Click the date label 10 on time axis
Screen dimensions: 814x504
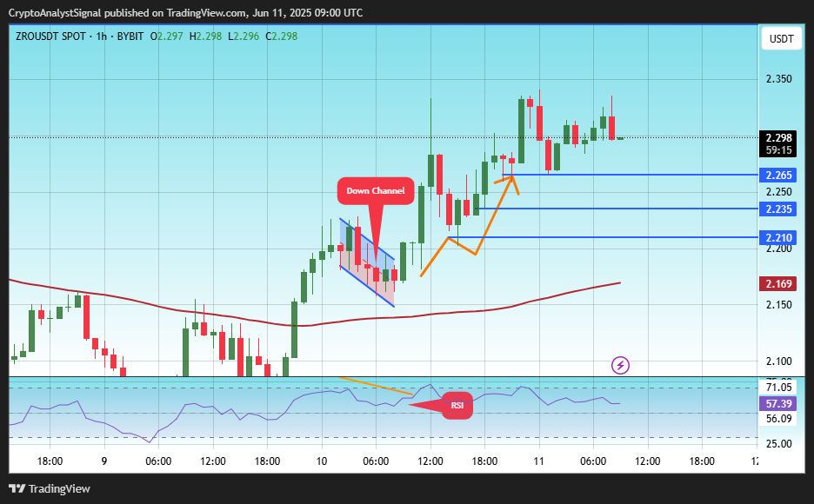point(322,461)
